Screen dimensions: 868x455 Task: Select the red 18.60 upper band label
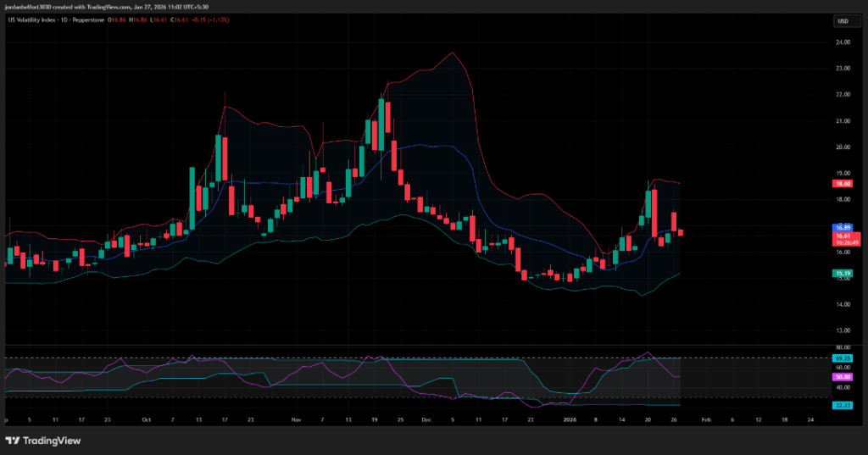pyautogui.click(x=843, y=183)
